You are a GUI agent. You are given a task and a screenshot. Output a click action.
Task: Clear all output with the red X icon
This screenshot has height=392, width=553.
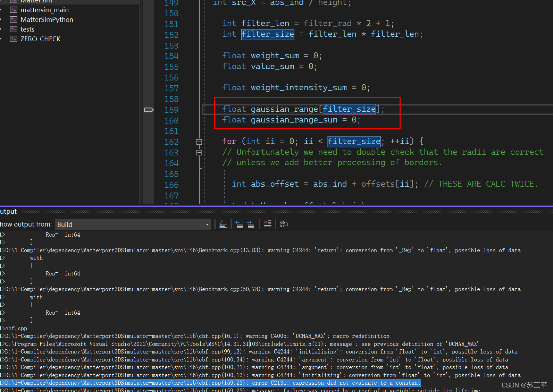[x=267, y=224]
